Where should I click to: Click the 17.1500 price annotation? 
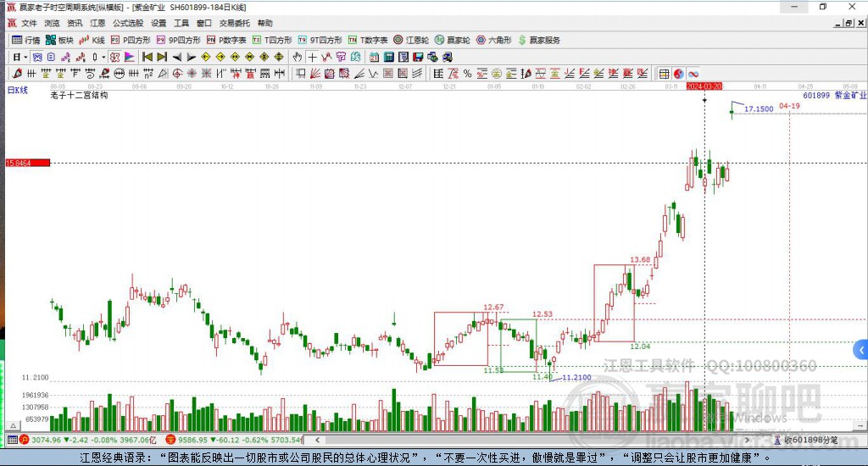(x=759, y=108)
